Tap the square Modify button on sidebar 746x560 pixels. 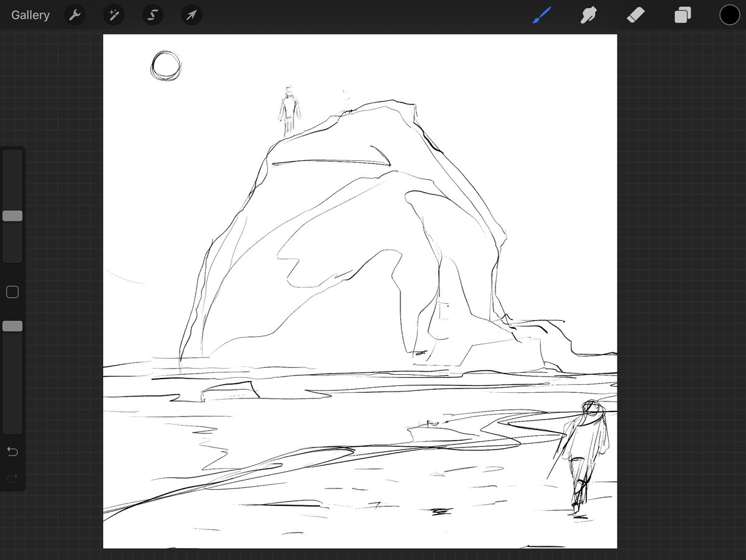point(12,292)
